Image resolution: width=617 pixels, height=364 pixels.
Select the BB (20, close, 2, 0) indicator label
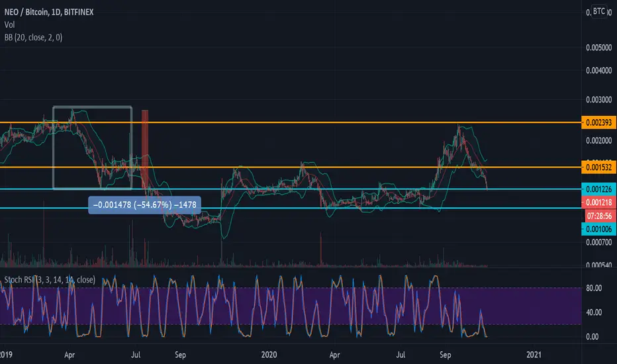[34, 37]
